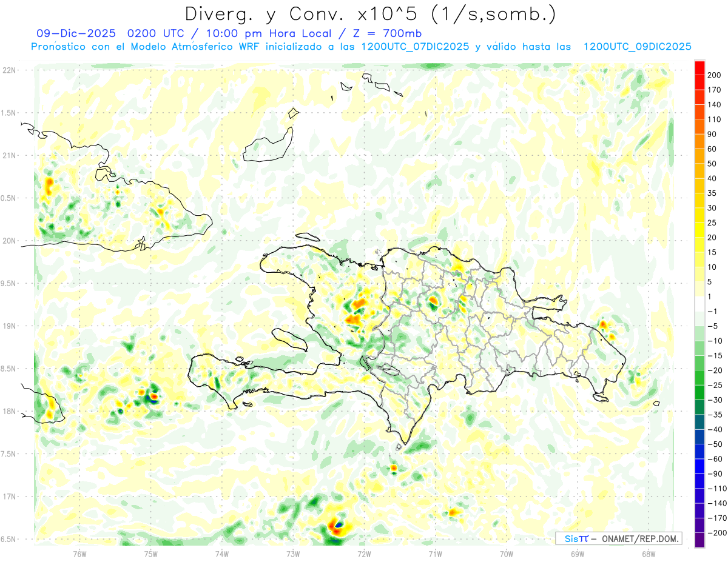
Task: Click the '0.5N' latitude label
Action: point(9,198)
